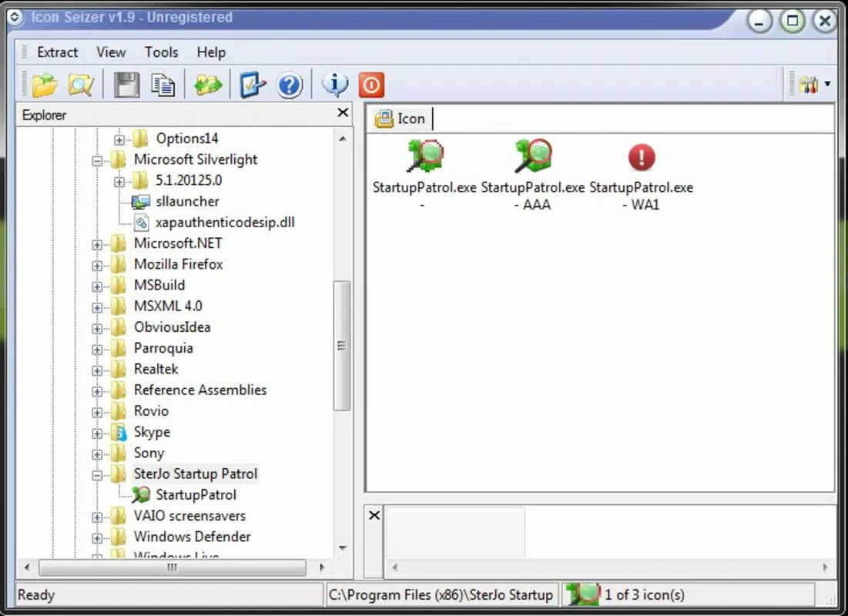
Task: Click the Explorer scroll down arrow
Action: [342, 548]
